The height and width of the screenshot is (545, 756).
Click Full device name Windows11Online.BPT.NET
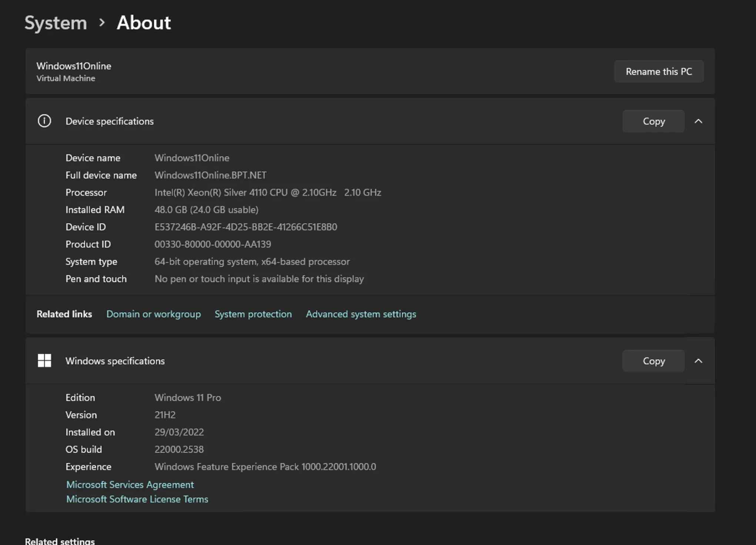pyautogui.click(x=210, y=175)
